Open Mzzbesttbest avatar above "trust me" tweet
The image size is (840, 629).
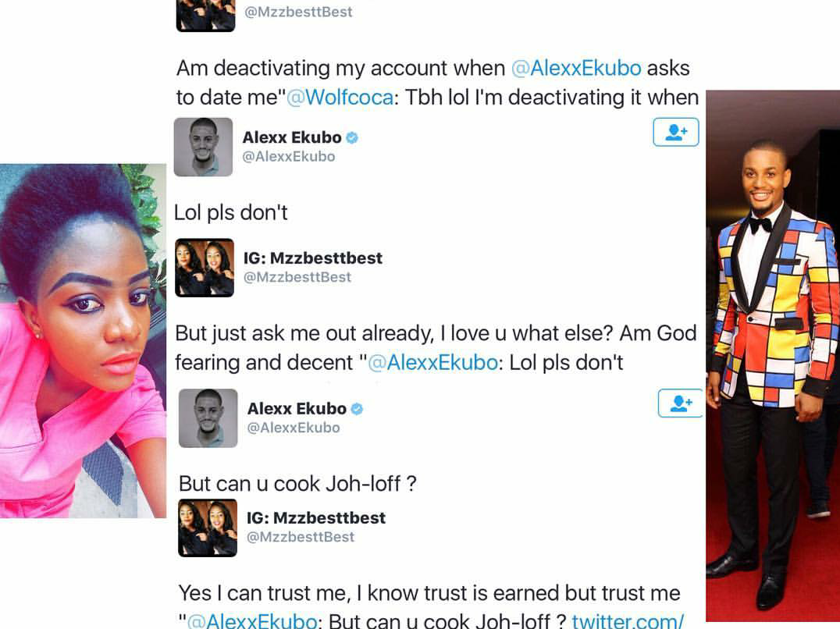208,528
